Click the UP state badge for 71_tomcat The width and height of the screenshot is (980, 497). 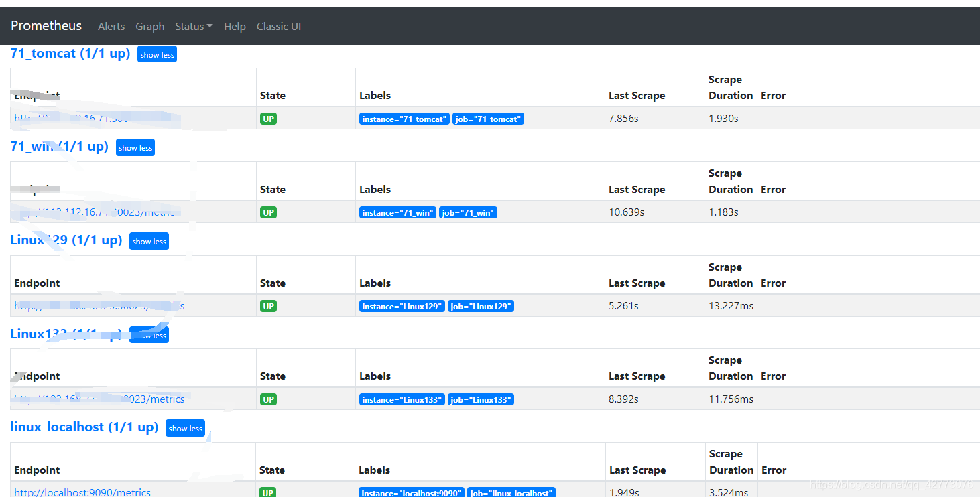click(268, 119)
